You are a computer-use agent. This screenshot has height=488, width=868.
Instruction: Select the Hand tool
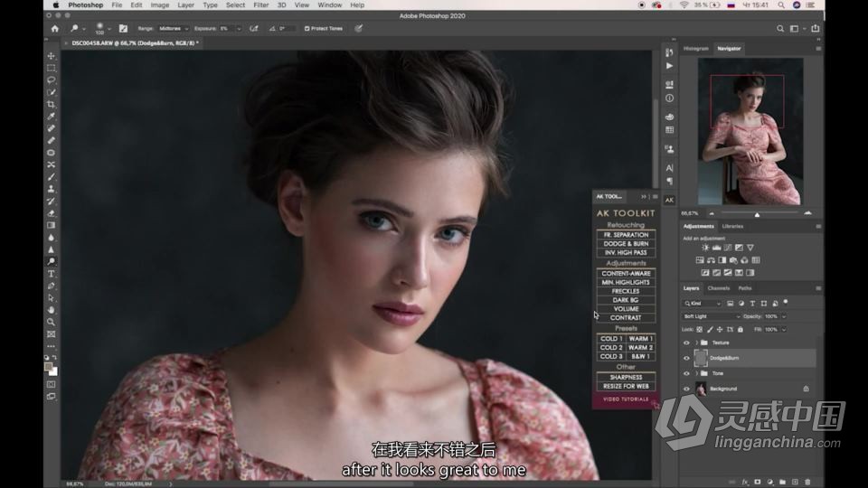tap(51, 310)
